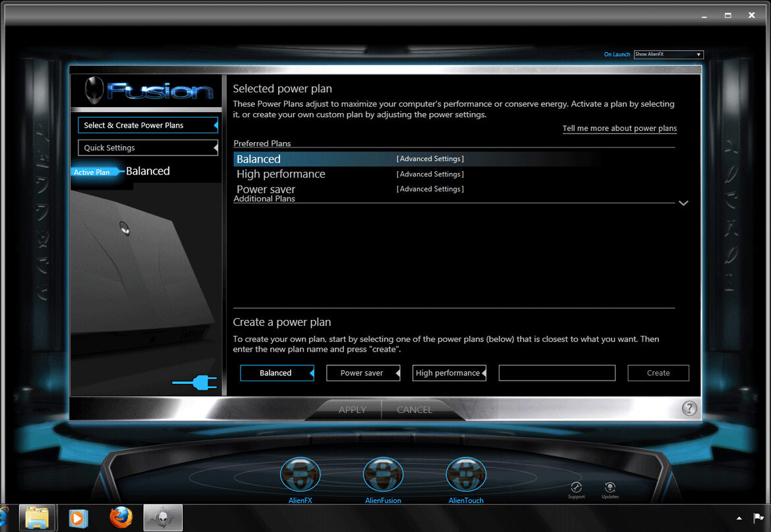The height and width of the screenshot is (532, 771).
Task: Open the AlienTouch module icon
Action: click(x=466, y=475)
